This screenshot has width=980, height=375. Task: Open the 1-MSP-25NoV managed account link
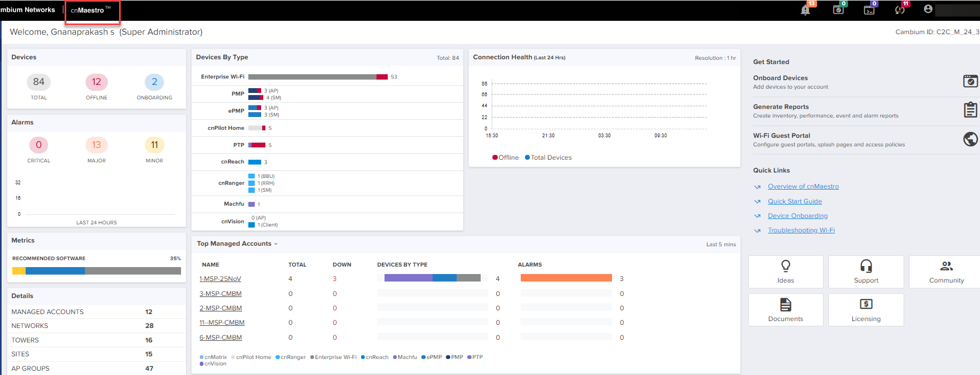click(x=220, y=279)
